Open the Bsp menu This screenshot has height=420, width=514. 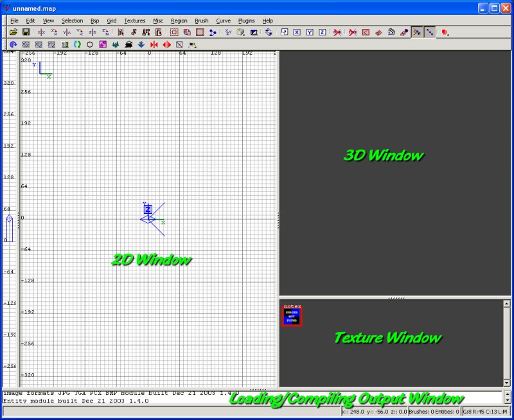tap(94, 21)
